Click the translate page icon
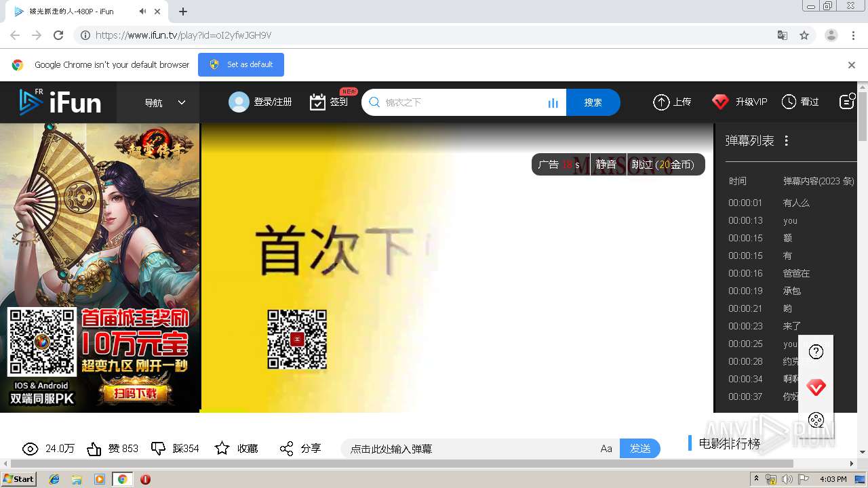This screenshot has height=488, width=868. click(x=782, y=35)
